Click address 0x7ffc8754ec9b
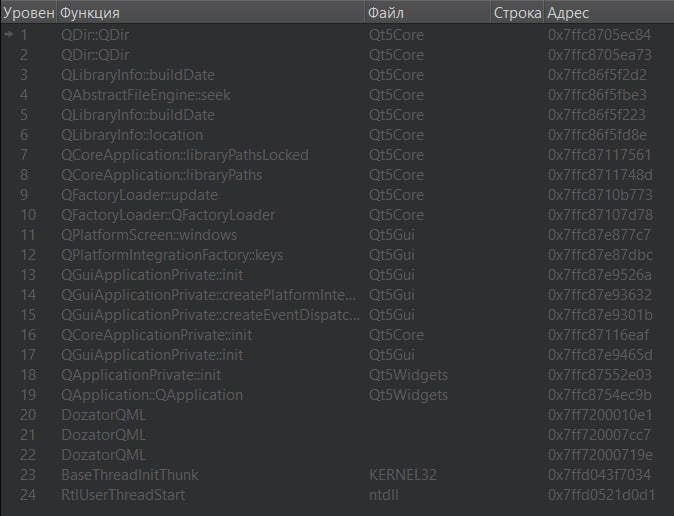This screenshot has height=516, width=674. coord(600,395)
